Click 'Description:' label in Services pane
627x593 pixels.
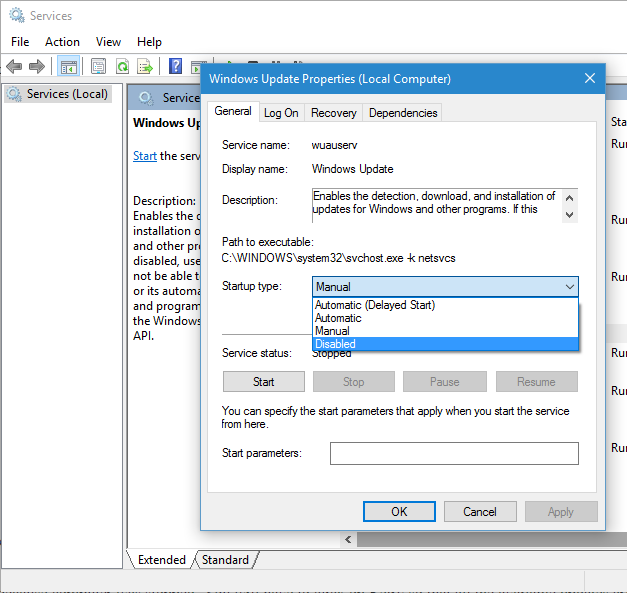(165, 201)
